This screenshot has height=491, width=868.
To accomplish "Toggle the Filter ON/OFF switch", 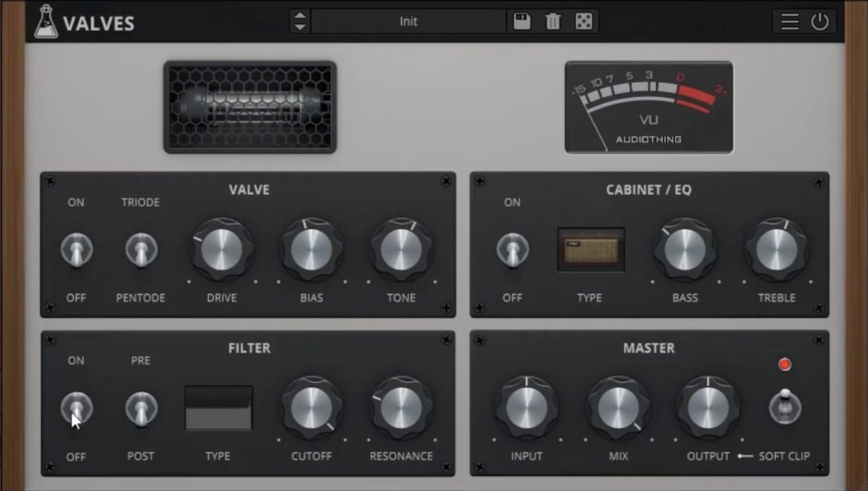I will click(76, 409).
